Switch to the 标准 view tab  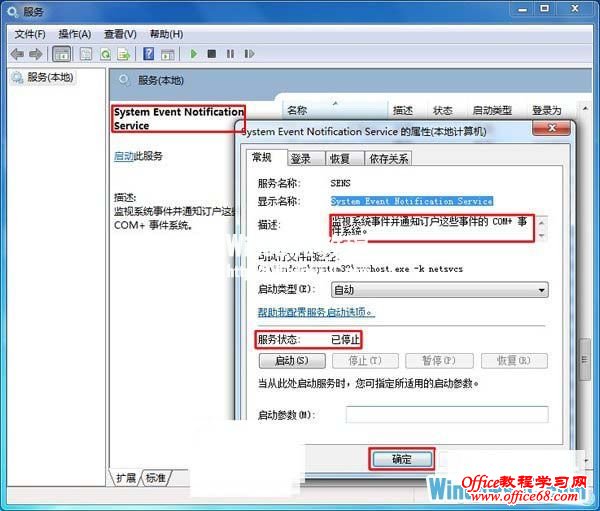(x=156, y=478)
